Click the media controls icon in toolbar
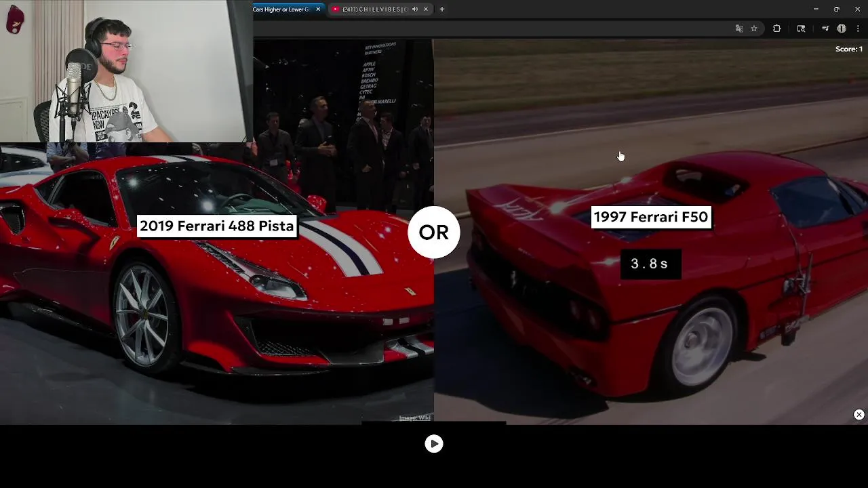The image size is (868, 488). click(825, 28)
